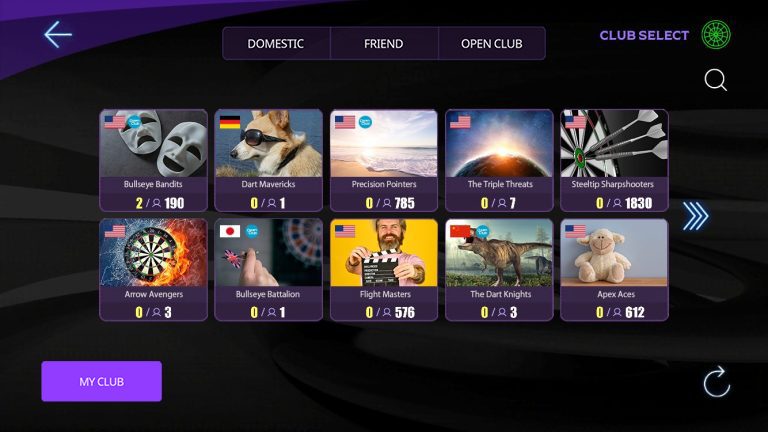
Task: Select The Triple Threats club thumbnail
Action: (499, 144)
